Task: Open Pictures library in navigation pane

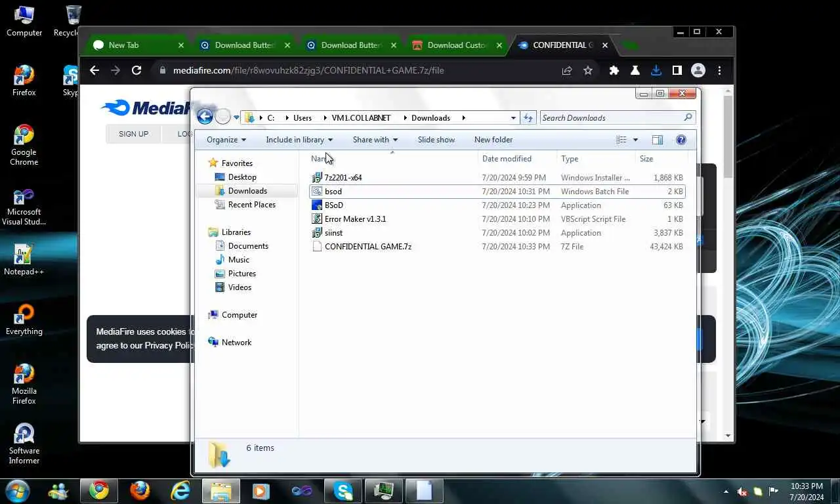Action: [x=241, y=274]
